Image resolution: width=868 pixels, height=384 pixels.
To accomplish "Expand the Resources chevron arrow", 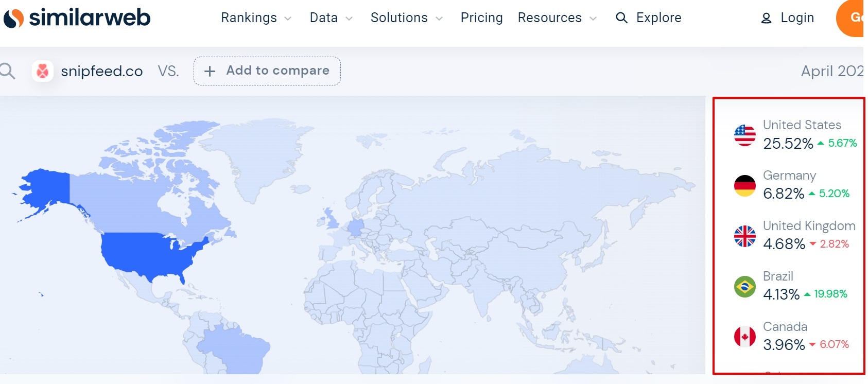I will click(593, 19).
